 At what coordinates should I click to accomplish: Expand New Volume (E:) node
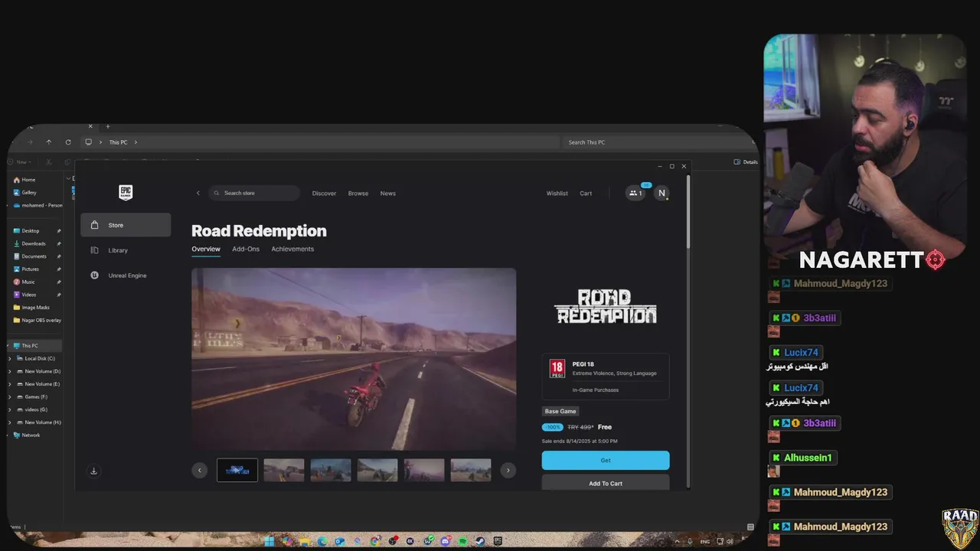pos(9,384)
